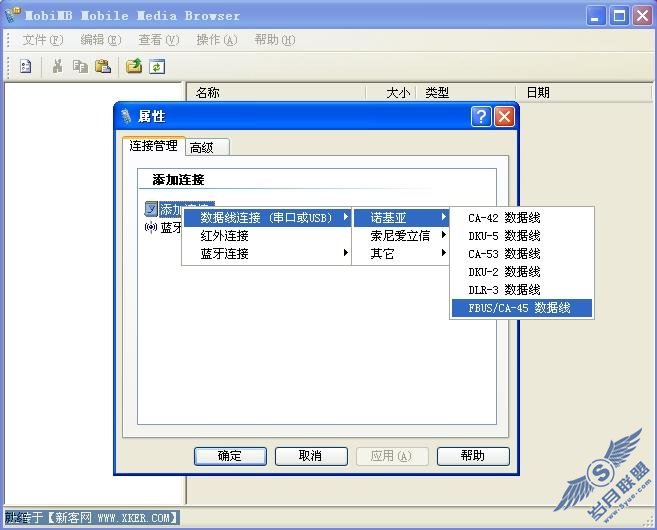Expand 其它 submenu
This screenshot has width=657, height=530.
tap(400, 254)
